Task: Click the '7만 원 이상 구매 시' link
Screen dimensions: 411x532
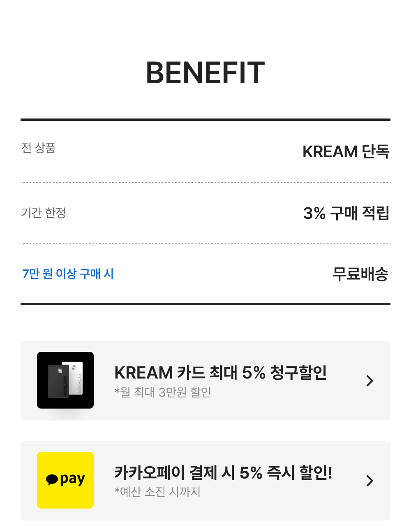Action: 68,274
